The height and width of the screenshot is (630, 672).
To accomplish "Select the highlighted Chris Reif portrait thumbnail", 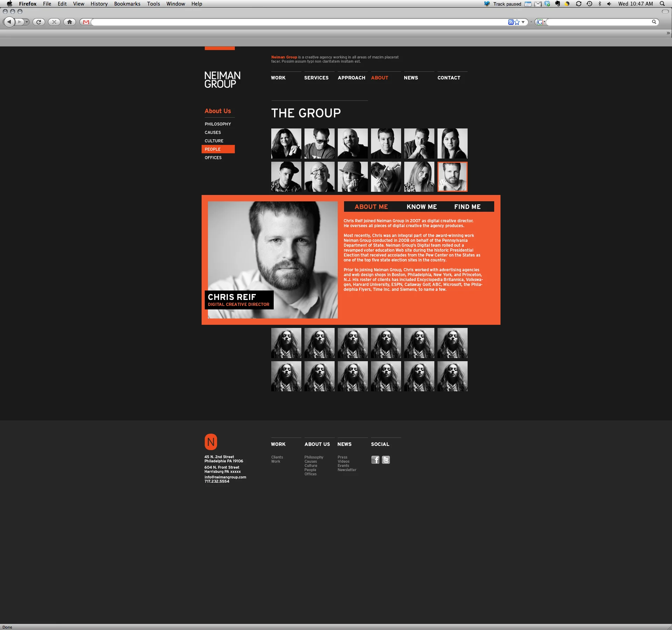I will [453, 177].
